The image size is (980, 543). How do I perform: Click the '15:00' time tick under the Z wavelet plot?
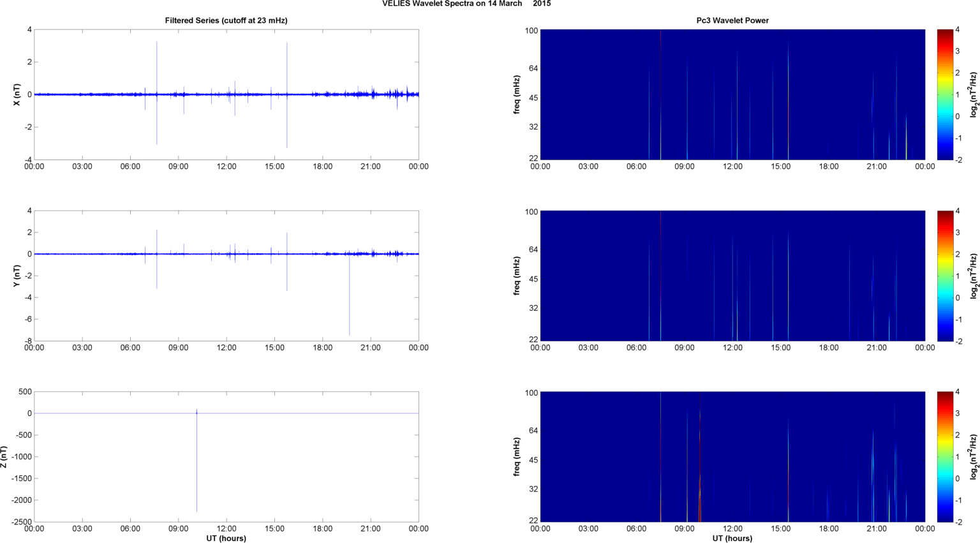(780, 529)
